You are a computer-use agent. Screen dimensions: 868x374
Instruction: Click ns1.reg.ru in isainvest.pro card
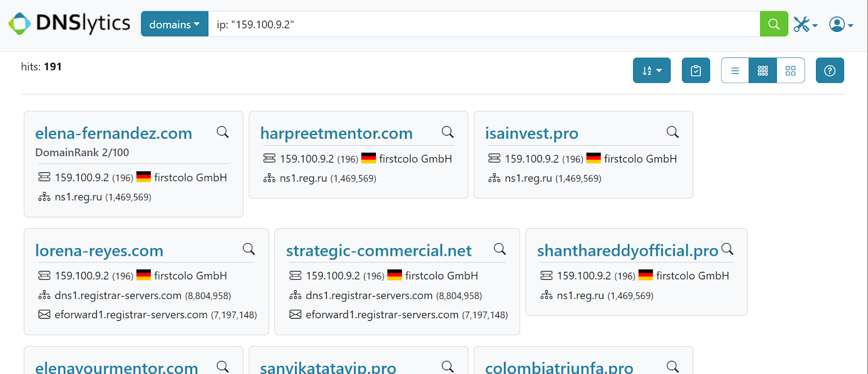point(528,178)
